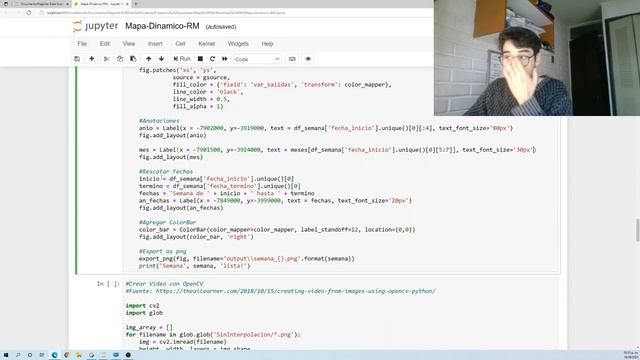Open the Edit menu

(104, 44)
